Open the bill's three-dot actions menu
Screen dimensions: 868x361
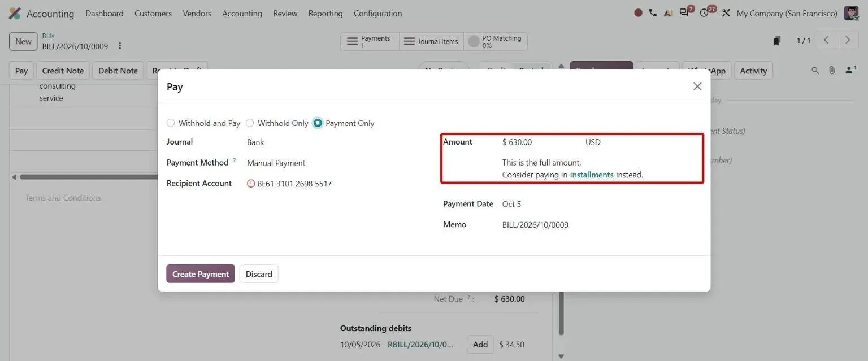pos(120,46)
